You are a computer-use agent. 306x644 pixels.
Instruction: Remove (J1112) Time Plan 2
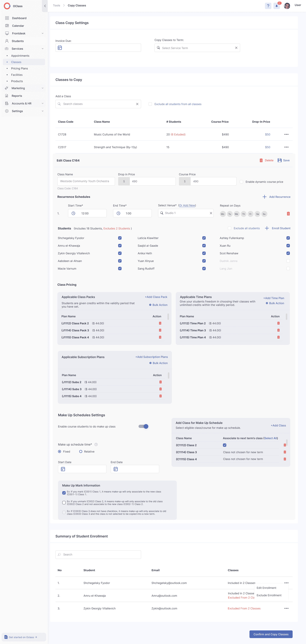(278, 323)
